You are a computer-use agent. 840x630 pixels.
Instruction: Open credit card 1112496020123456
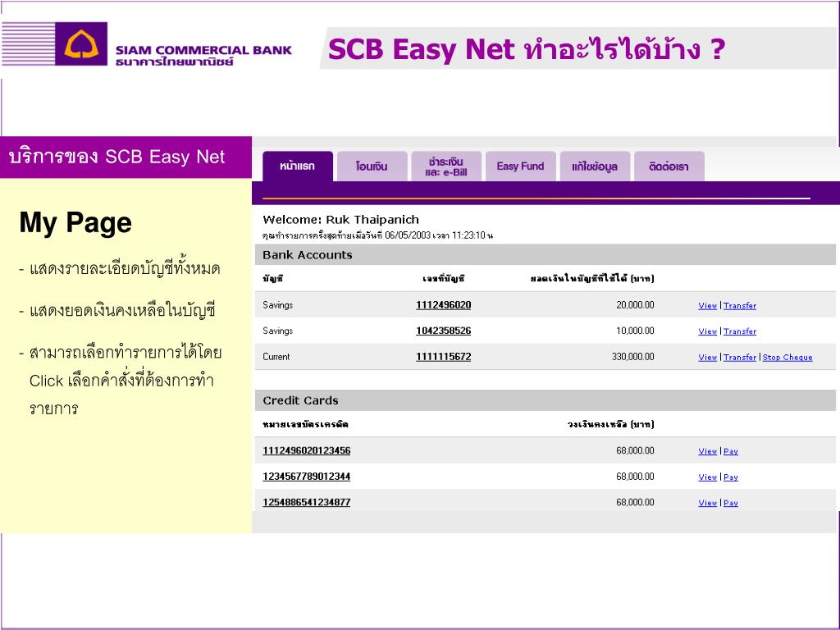307,450
